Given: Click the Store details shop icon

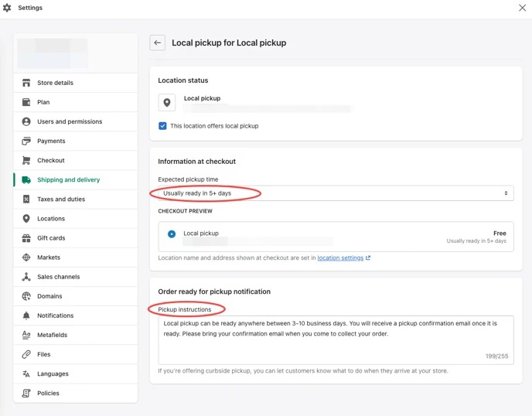Looking at the screenshot, I should [x=26, y=83].
